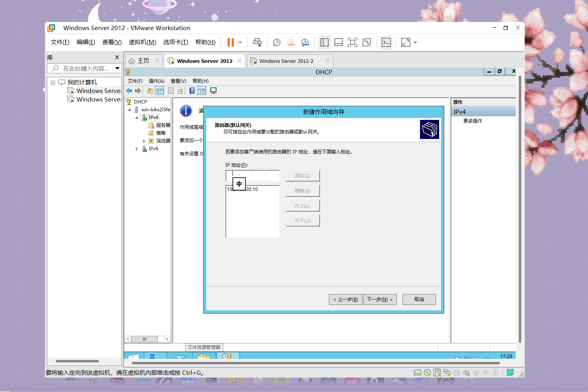Open the stretch display dropdown arrow
The width and height of the screenshot is (588, 392).
point(415,42)
